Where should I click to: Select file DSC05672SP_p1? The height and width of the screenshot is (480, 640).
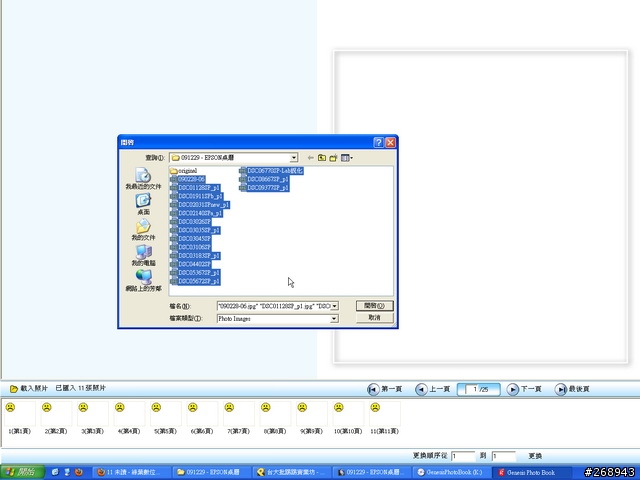pyautogui.click(x=195, y=281)
